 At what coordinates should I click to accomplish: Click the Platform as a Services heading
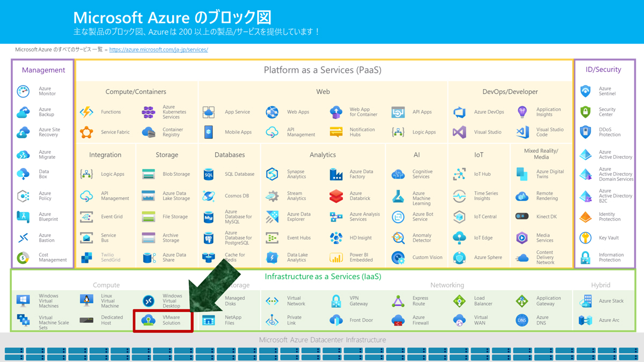click(x=323, y=70)
